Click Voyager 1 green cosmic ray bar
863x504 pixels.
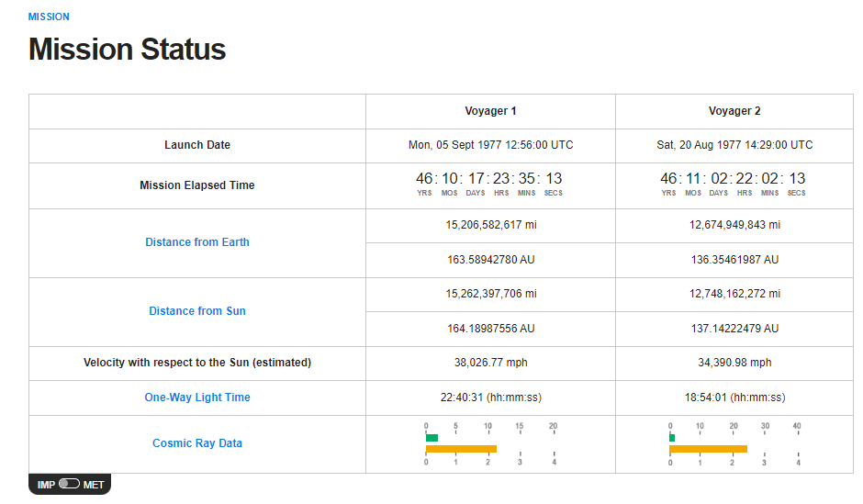[431, 438]
